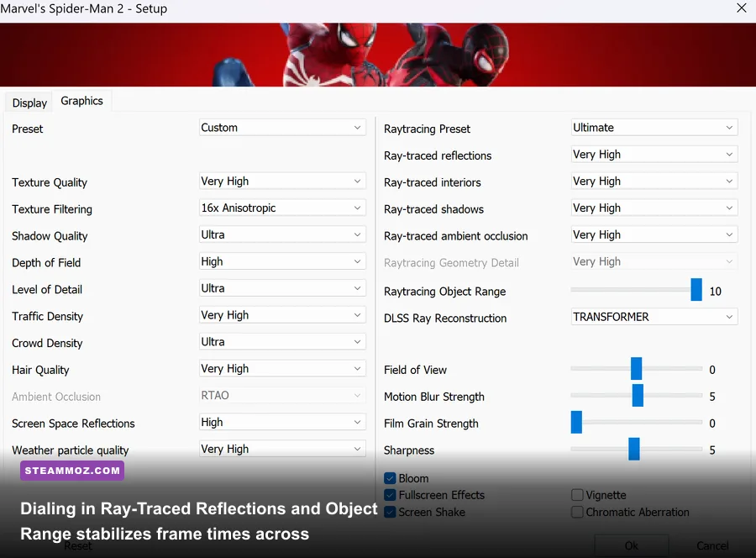Click the 'Motion Blur Strength' label
This screenshot has height=558, width=756.
[x=434, y=397]
